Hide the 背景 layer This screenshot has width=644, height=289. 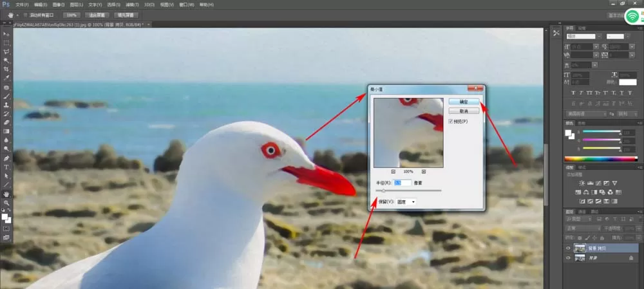pyautogui.click(x=568, y=258)
